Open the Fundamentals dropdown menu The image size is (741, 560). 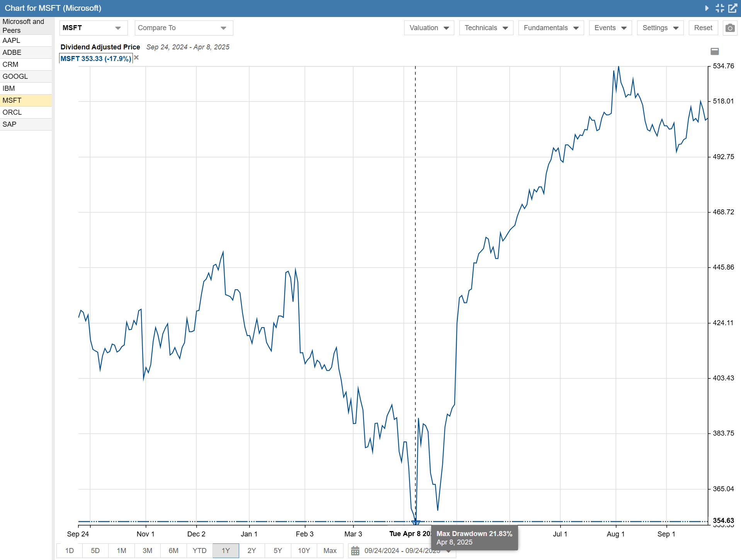click(551, 28)
